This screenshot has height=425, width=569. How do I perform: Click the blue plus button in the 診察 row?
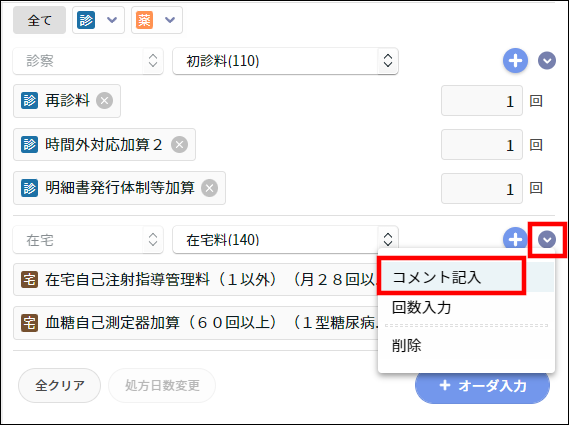click(x=515, y=61)
